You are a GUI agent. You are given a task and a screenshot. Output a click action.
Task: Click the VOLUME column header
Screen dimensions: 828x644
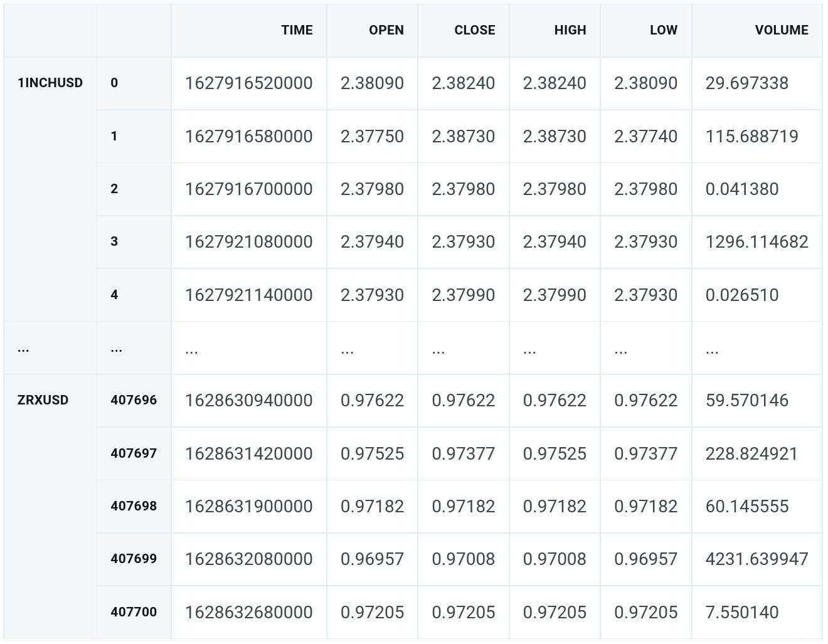click(781, 29)
